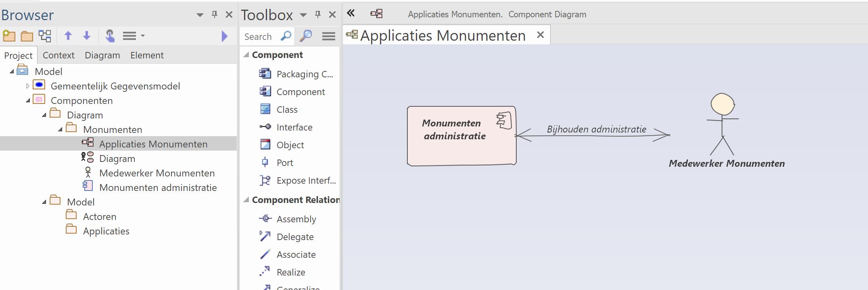Choose the Assembly connector tool
This screenshot has width=868, height=290.
point(296,219)
